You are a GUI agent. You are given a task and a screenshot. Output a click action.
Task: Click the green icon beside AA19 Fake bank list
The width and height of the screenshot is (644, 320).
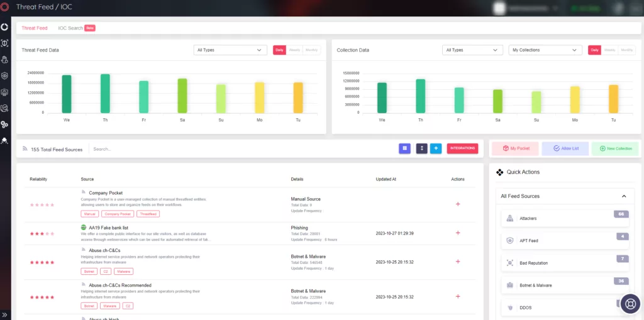84,228
